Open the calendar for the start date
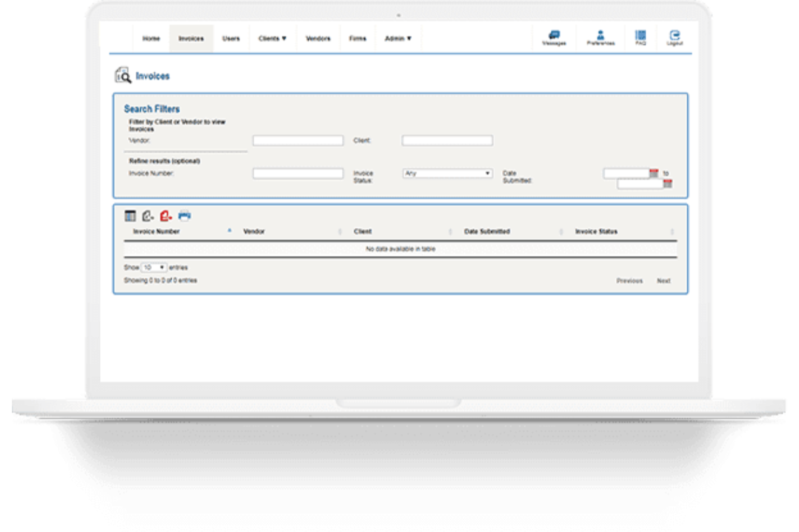Image resolution: width=799 pixels, height=532 pixels. point(654,173)
